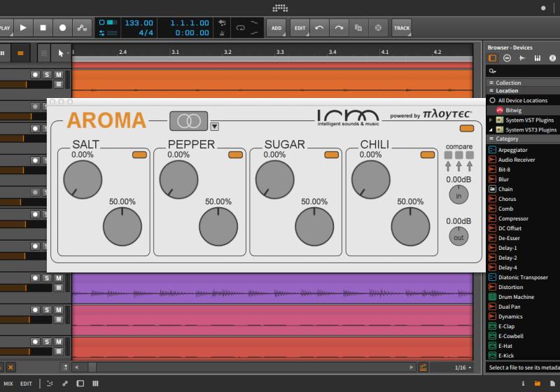
Task: Select the Compressor device in browser
Action: [513, 218]
